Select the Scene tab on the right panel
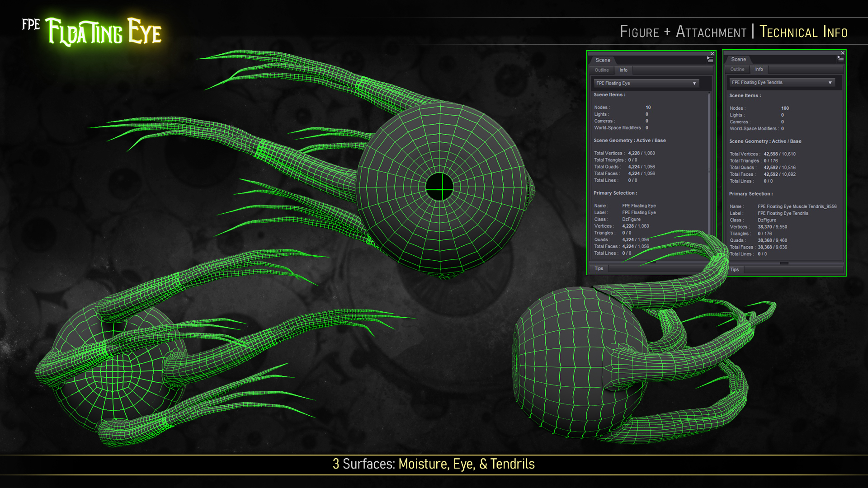Image resolution: width=868 pixels, height=488 pixels. 739,59
